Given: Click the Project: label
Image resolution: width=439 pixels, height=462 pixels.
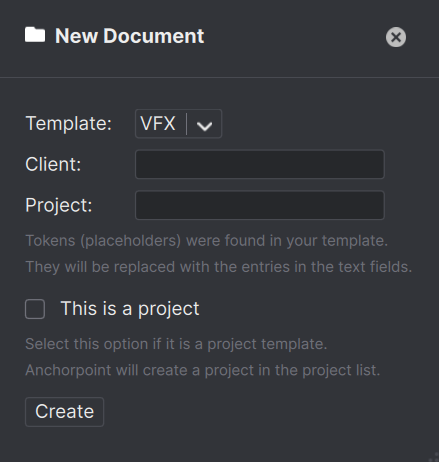Looking at the screenshot, I should click(x=59, y=205).
